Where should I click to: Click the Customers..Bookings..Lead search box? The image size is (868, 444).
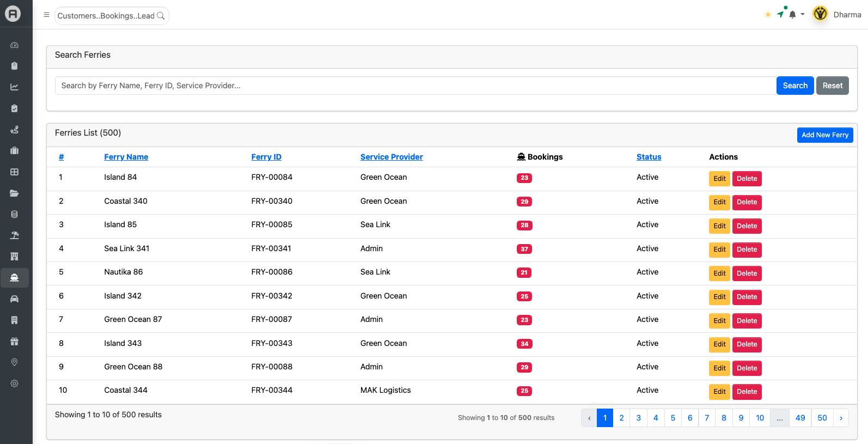point(112,16)
